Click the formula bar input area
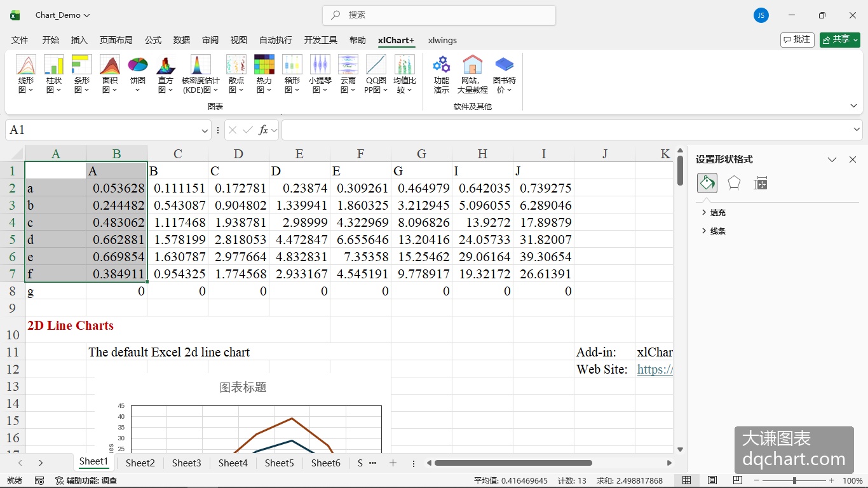Image resolution: width=868 pixels, height=488 pixels. coord(566,130)
